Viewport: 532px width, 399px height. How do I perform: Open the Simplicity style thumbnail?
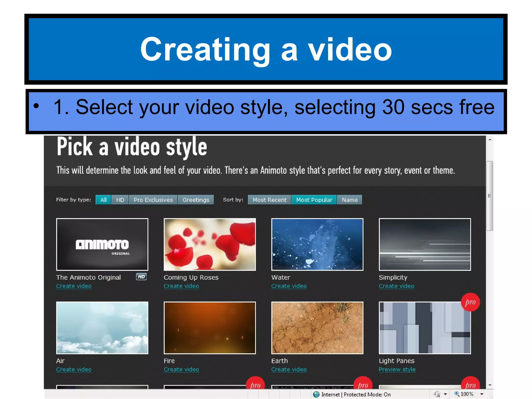pyautogui.click(x=425, y=244)
